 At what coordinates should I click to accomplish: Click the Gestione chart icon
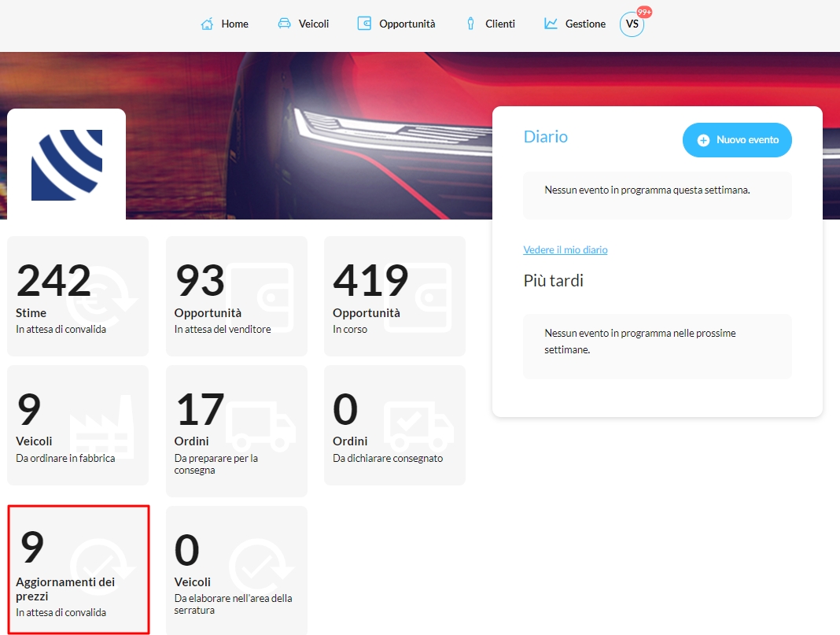coord(551,24)
